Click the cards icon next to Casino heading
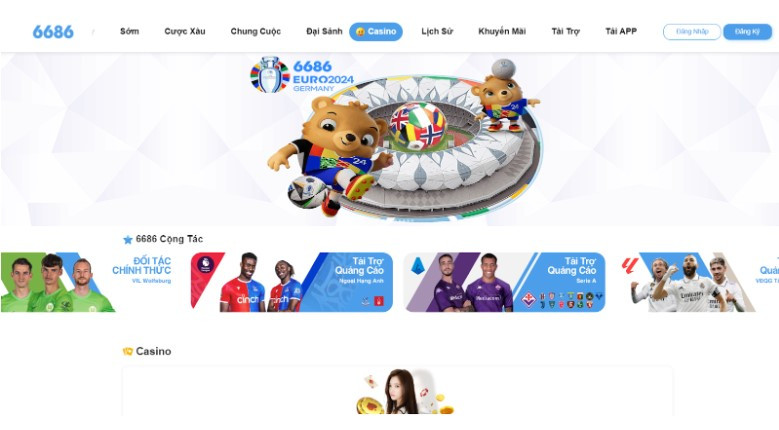The width and height of the screenshot is (779, 430). [x=128, y=352]
